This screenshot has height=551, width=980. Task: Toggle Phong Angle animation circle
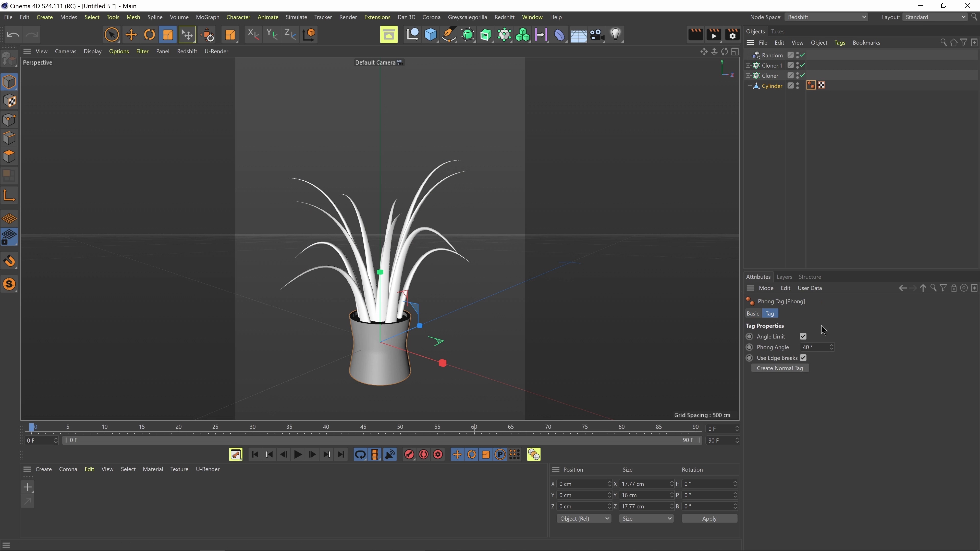(x=750, y=347)
